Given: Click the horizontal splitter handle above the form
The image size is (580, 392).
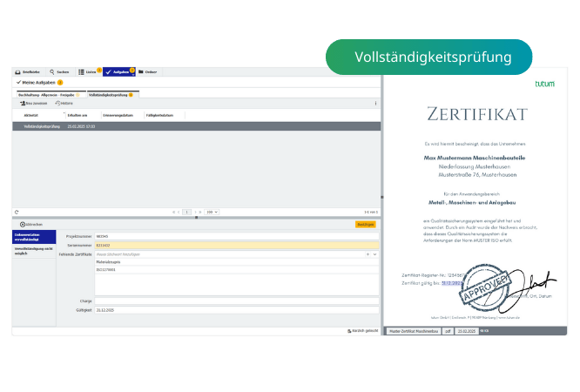Looking at the screenshot, I should point(197,217).
